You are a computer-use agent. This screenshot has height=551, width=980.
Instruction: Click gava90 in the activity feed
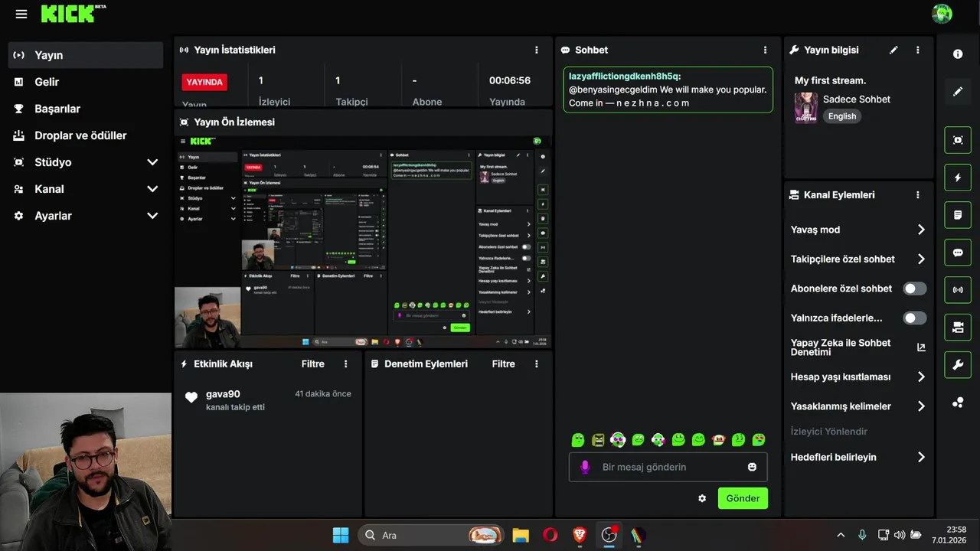pyautogui.click(x=223, y=394)
